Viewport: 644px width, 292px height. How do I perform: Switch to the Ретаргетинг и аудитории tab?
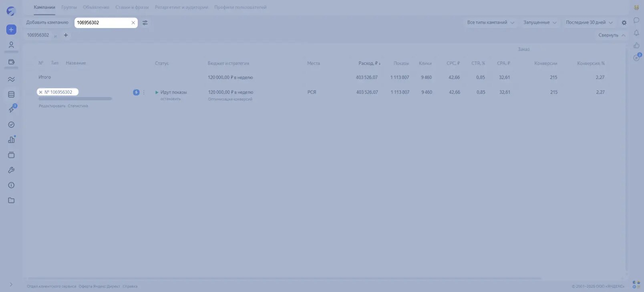pos(181,7)
